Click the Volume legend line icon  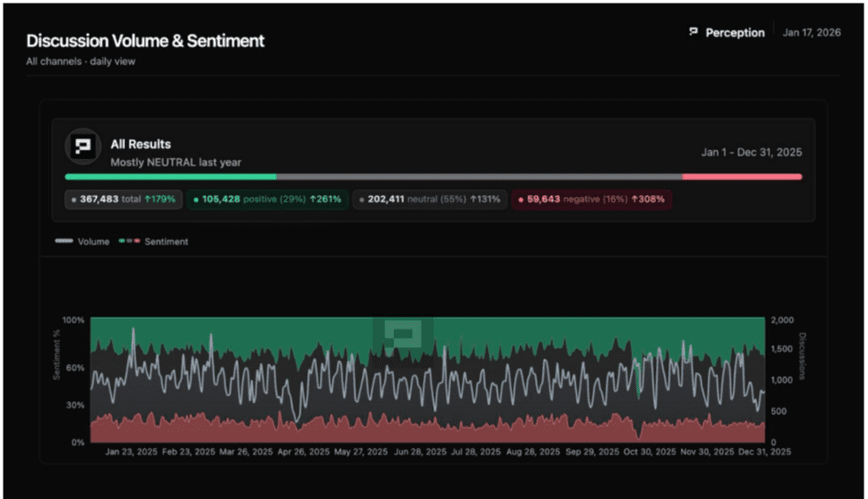tap(64, 242)
